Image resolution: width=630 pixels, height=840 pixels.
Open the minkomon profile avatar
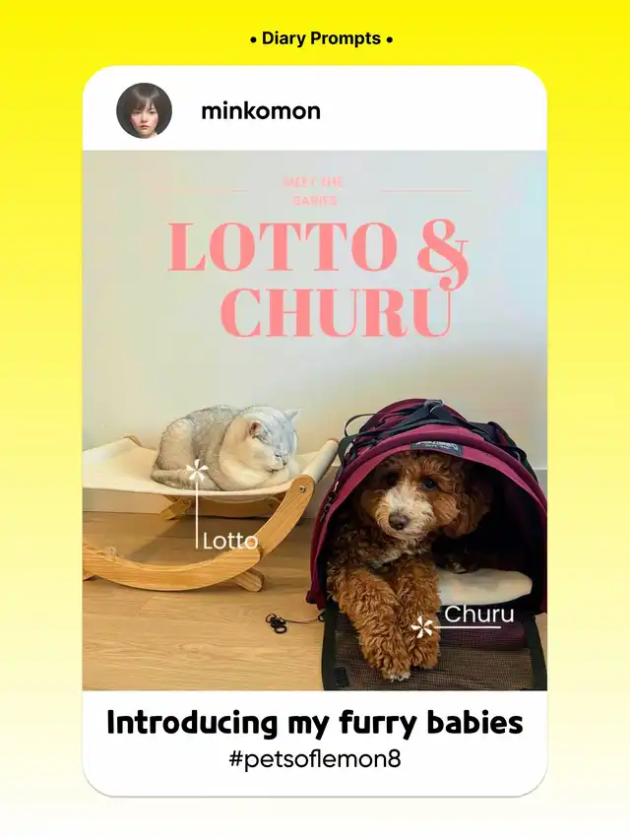pyautogui.click(x=144, y=110)
